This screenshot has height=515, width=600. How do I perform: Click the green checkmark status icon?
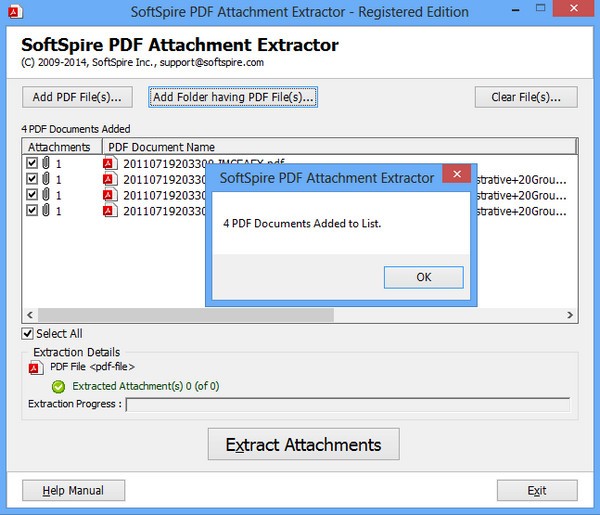tap(59, 386)
